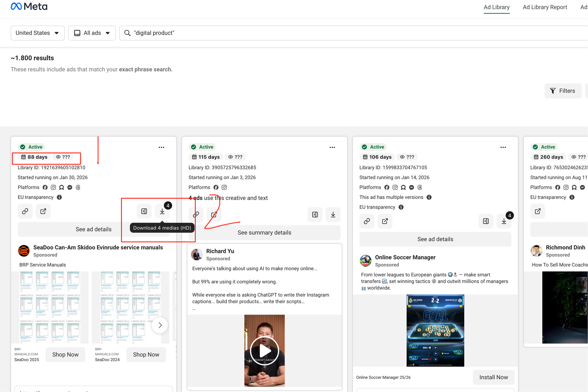This screenshot has height=392, width=588.
Task: Expand the All ads category dropdown
Action: 92,33
